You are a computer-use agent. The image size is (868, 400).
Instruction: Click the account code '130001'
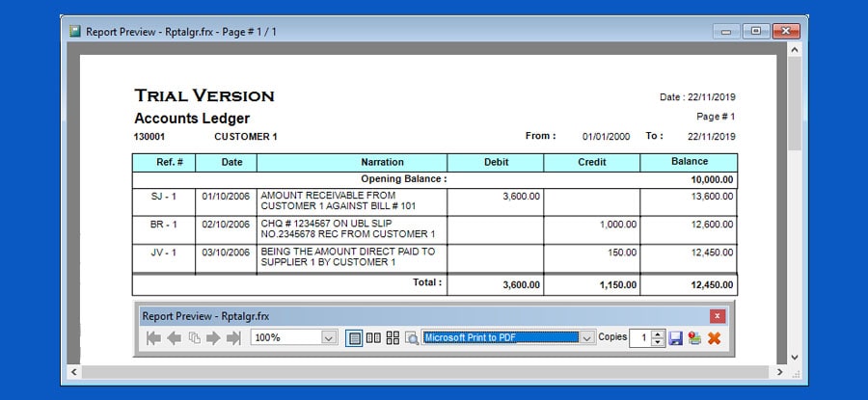[x=149, y=137]
